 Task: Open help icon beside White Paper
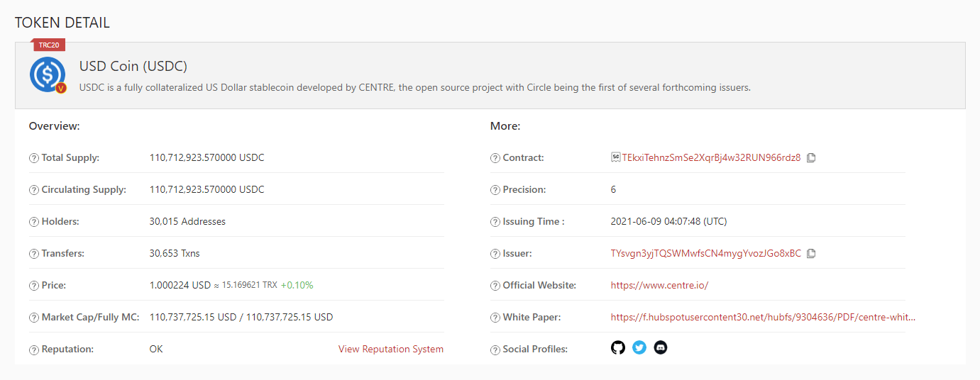pyautogui.click(x=495, y=318)
